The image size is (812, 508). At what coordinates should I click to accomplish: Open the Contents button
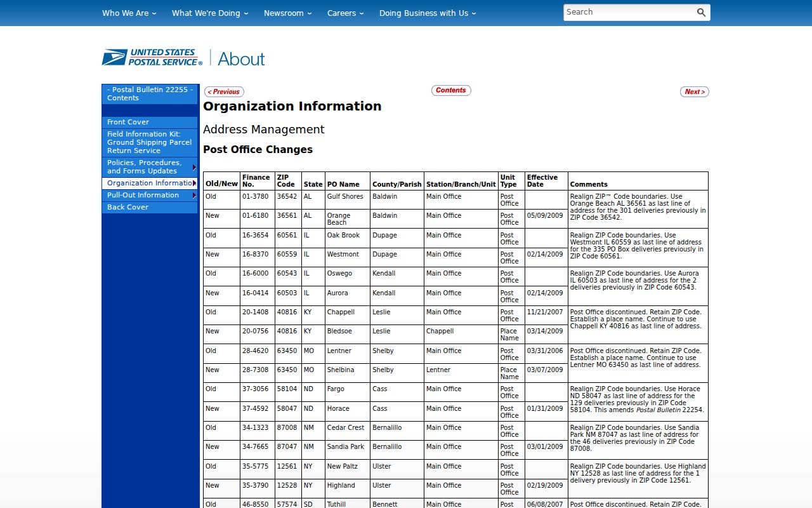(x=451, y=90)
